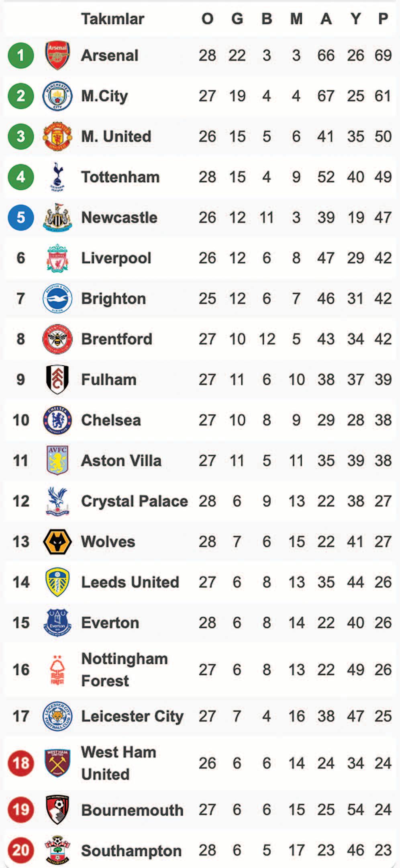The height and width of the screenshot is (868, 400).
Task: Click the Arsenal club crest
Action: coord(57,55)
